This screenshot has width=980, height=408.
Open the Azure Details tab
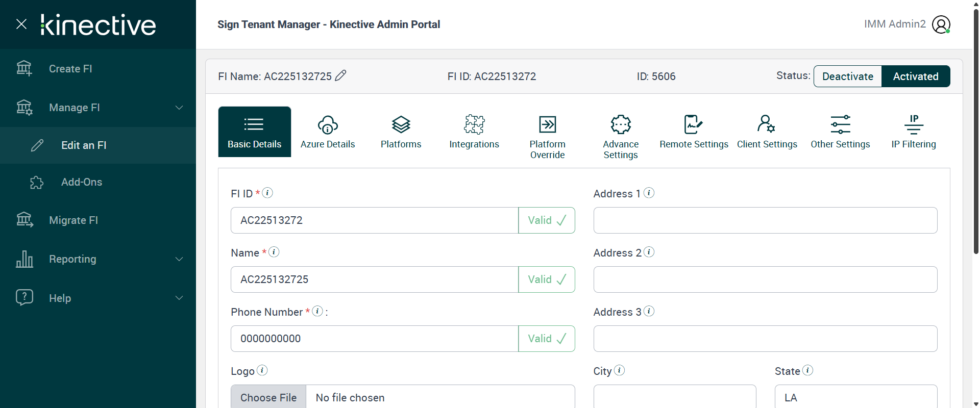(x=328, y=132)
